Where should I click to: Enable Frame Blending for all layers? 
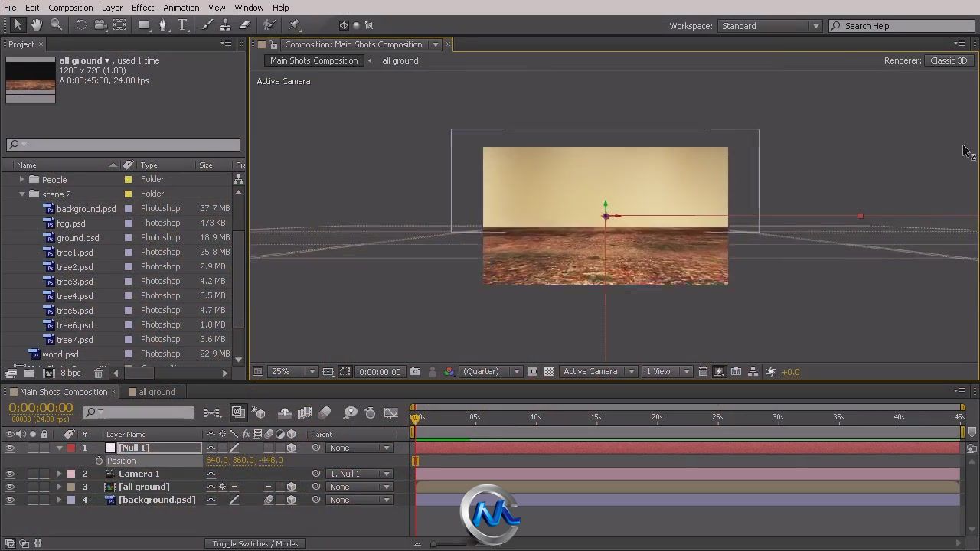[305, 413]
